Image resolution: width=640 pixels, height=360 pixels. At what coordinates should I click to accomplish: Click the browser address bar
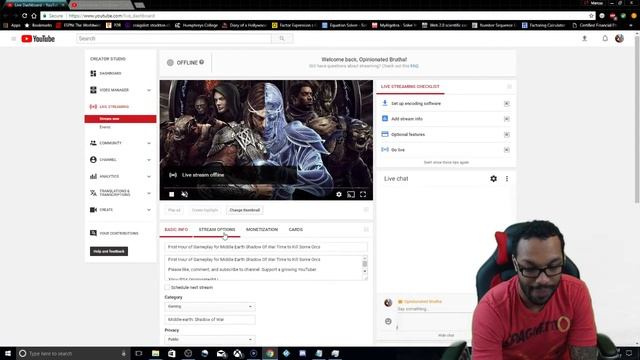pyautogui.click(x=318, y=16)
